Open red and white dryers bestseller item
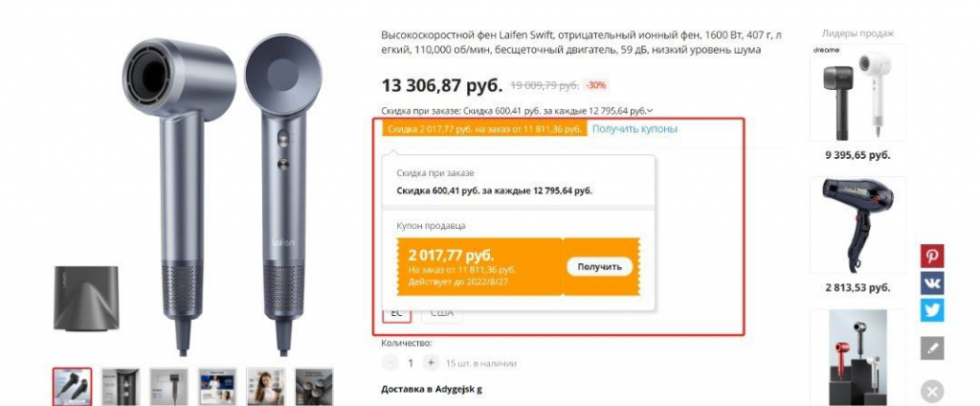980x406 pixels. (x=857, y=357)
